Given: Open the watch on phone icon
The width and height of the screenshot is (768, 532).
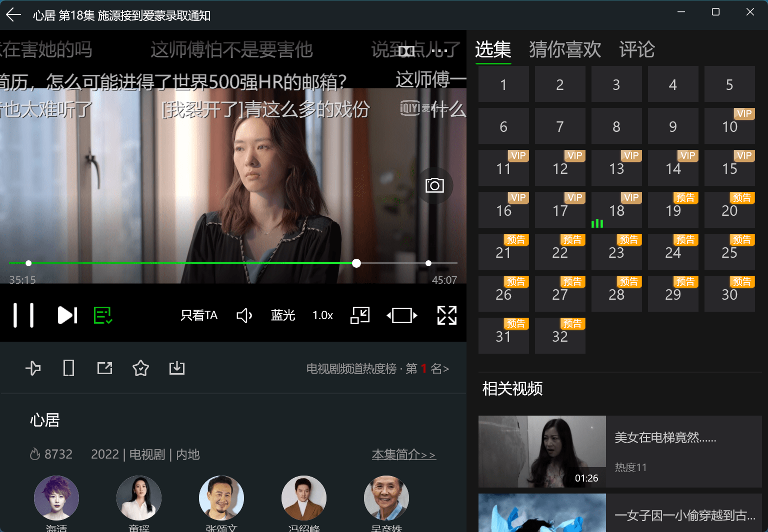Looking at the screenshot, I should 69,369.
